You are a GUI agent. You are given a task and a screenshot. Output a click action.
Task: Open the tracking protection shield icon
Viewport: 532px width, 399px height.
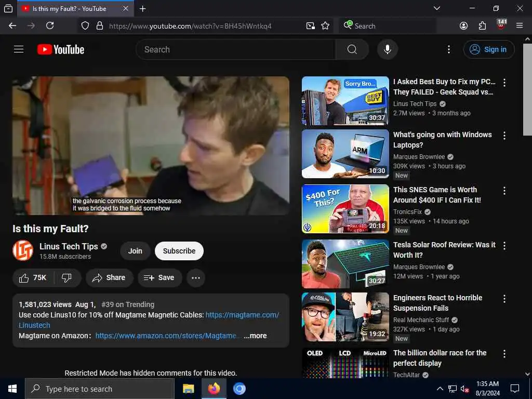point(85,26)
